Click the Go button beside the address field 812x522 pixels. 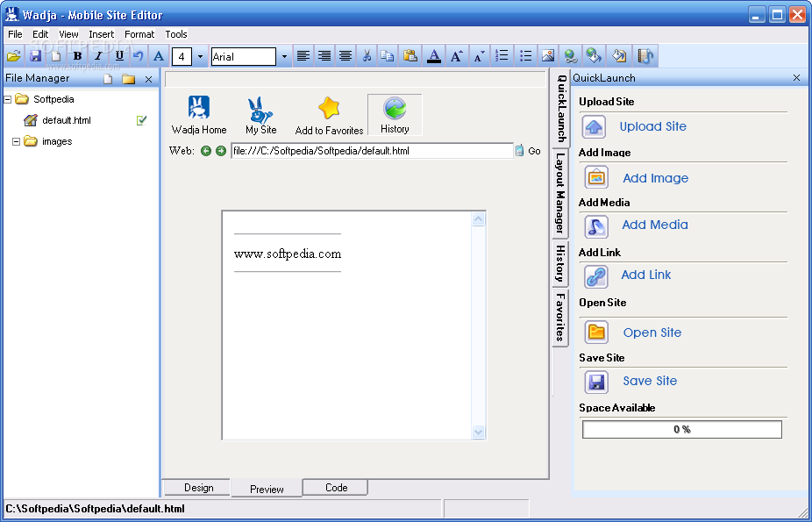(528, 151)
